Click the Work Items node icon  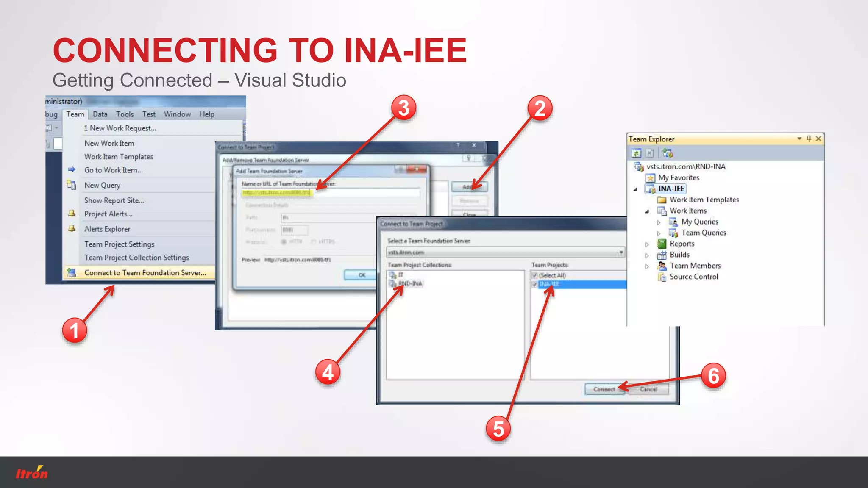tap(662, 211)
